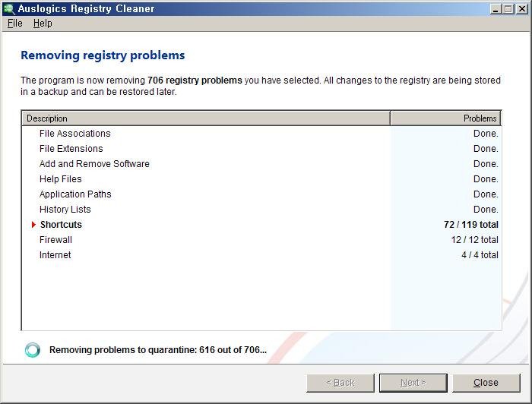Screen dimensions: 532x404
Task: Click the 'Removing problems to quarantine' status text
Action: (158, 350)
